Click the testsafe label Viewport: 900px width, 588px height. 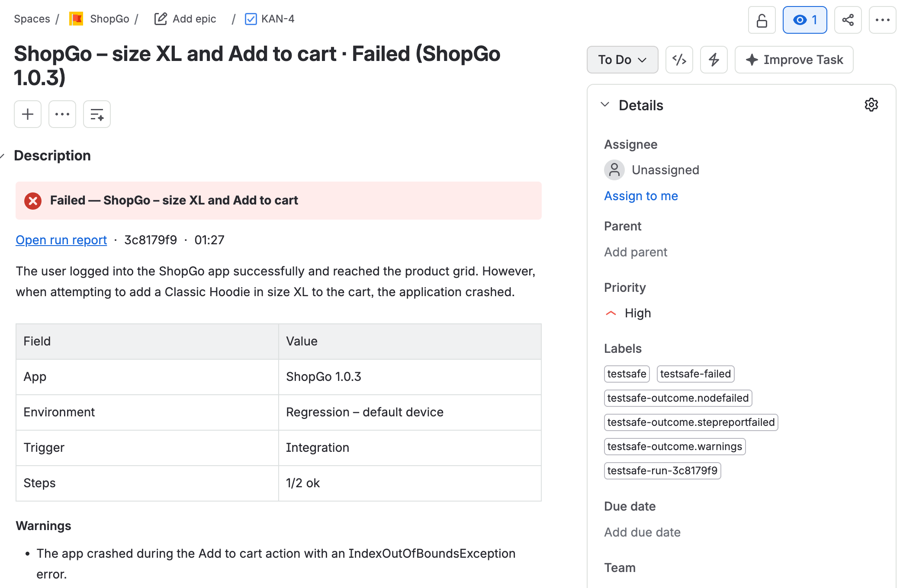(x=627, y=374)
